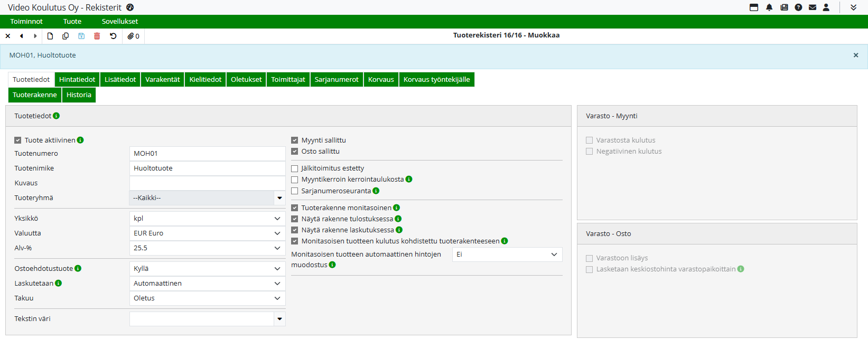
Task: Open the Toiminnot menu
Action: (26, 22)
